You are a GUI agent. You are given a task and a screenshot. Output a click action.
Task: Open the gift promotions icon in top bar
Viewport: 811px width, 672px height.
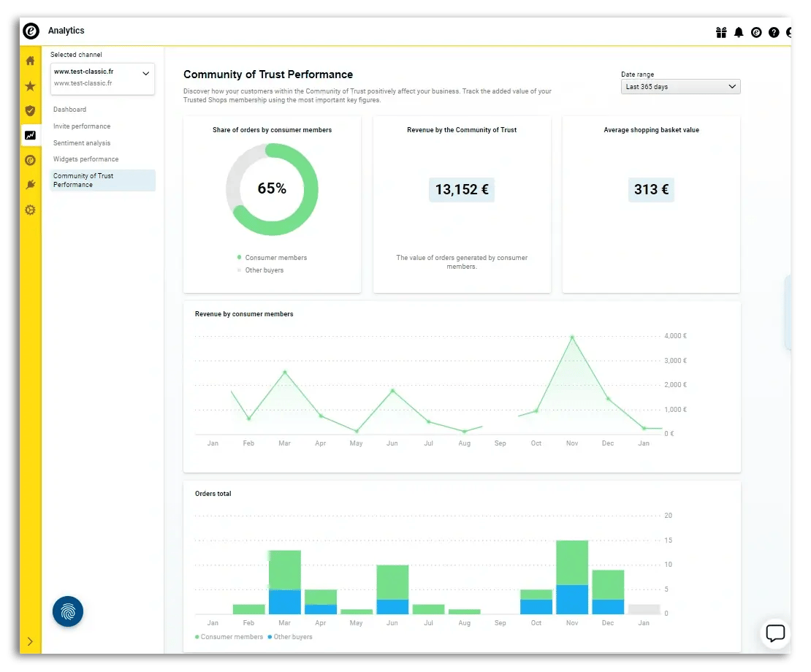[x=721, y=33]
